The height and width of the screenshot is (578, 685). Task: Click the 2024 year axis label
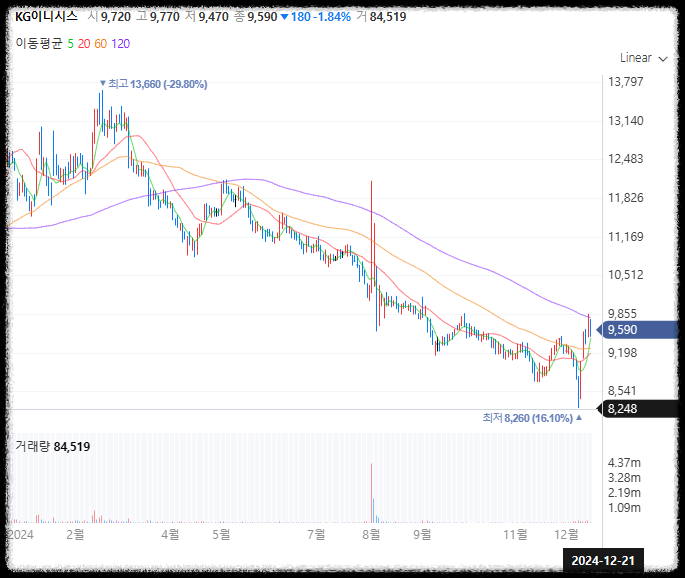[21, 535]
